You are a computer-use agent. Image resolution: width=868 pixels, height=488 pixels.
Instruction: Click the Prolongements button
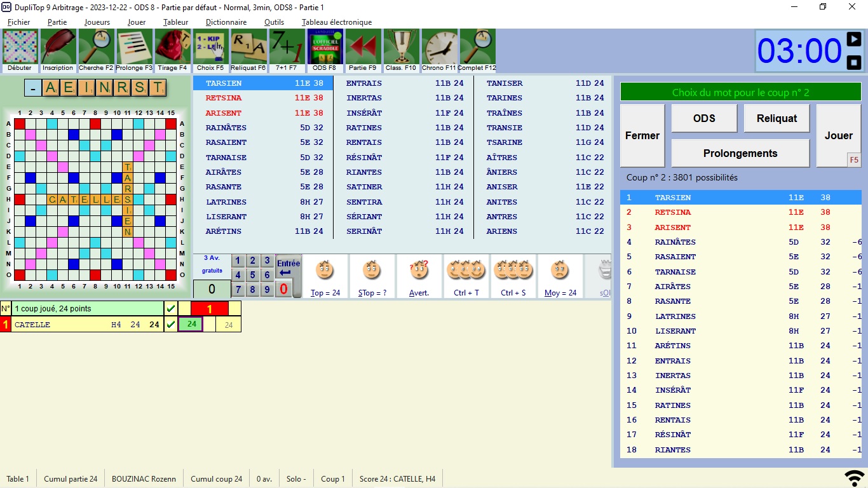740,153
